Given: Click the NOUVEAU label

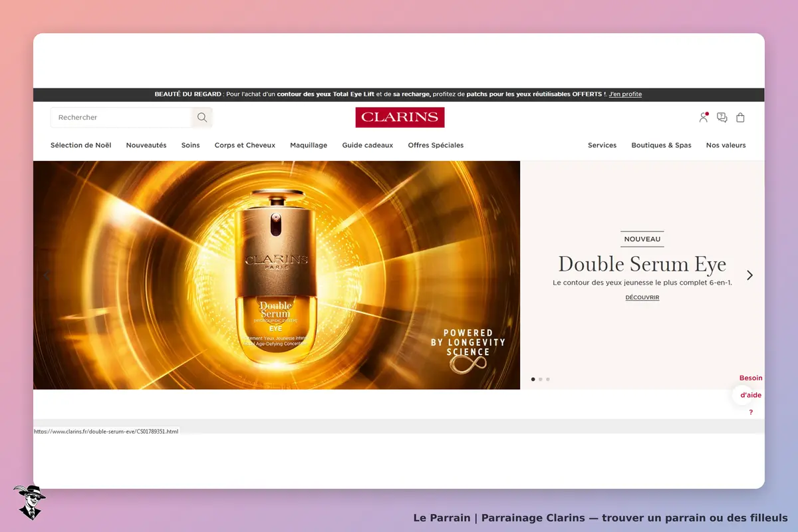Looking at the screenshot, I should [642, 239].
